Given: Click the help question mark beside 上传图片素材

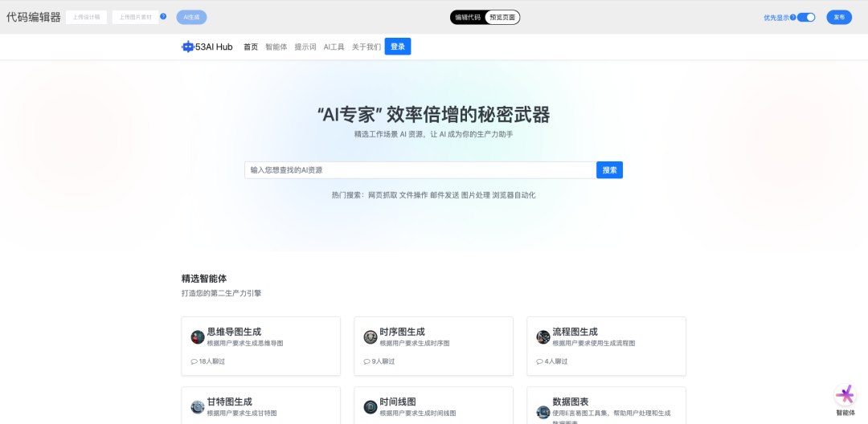Looking at the screenshot, I should click(x=163, y=16).
